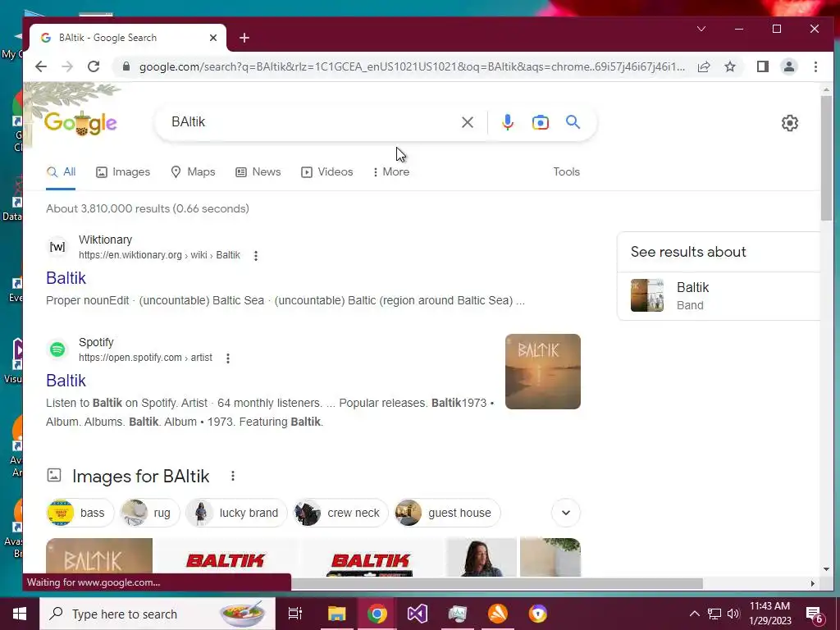
Task: Switch to the Images tab
Action: pos(123,172)
